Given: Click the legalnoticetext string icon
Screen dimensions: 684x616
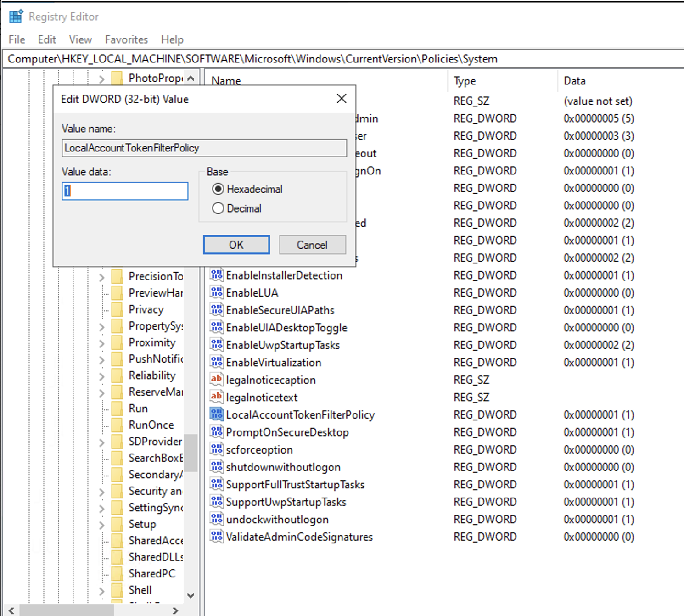Looking at the screenshot, I should (x=217, y=397).
